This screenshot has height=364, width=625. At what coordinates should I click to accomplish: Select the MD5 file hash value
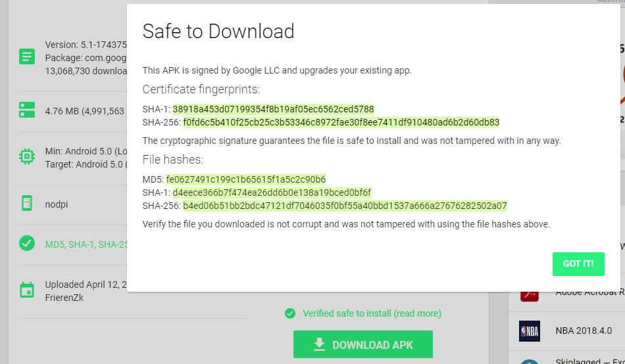(x=246, y=179)
